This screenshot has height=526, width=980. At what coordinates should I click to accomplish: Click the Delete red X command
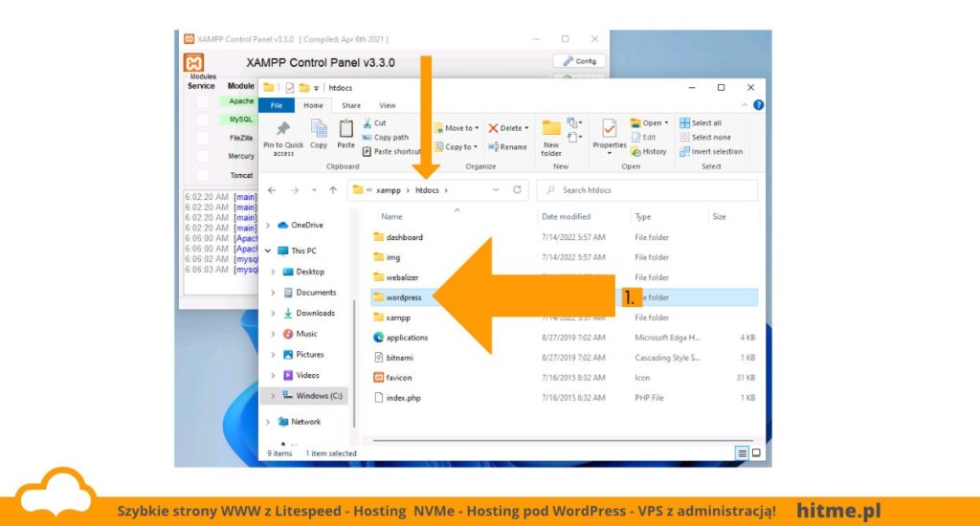pos(507,128)
